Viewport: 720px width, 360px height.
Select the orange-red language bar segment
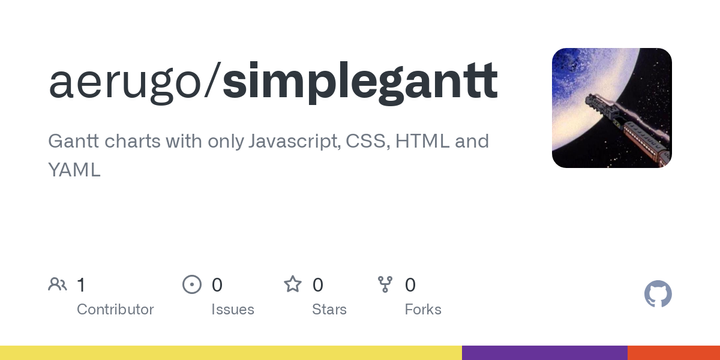[674, 353]
